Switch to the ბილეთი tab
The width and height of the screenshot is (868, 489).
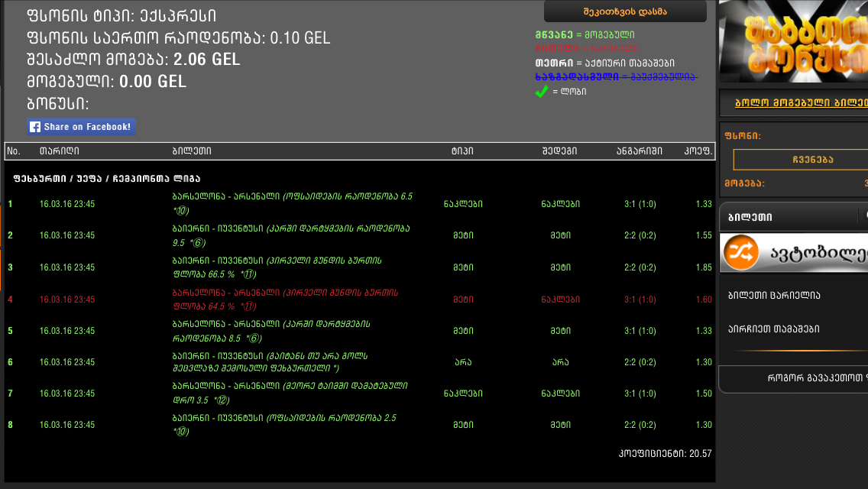[x=750, y=218]
